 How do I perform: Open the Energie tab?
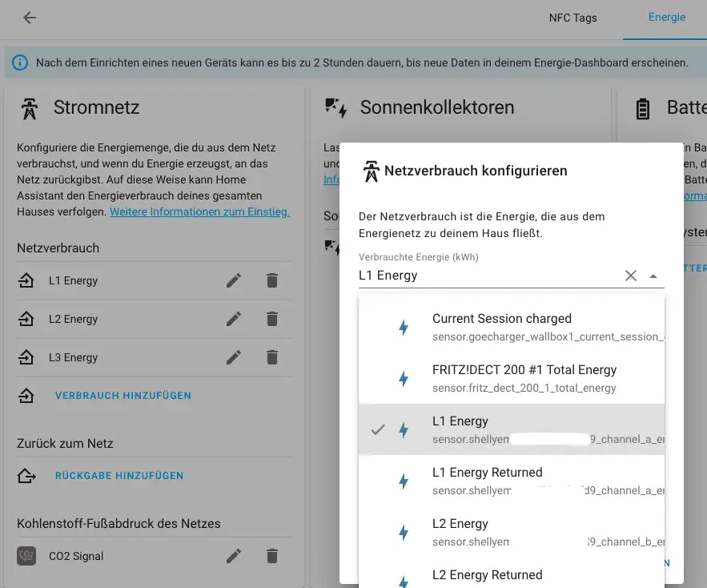pos(666,18)
